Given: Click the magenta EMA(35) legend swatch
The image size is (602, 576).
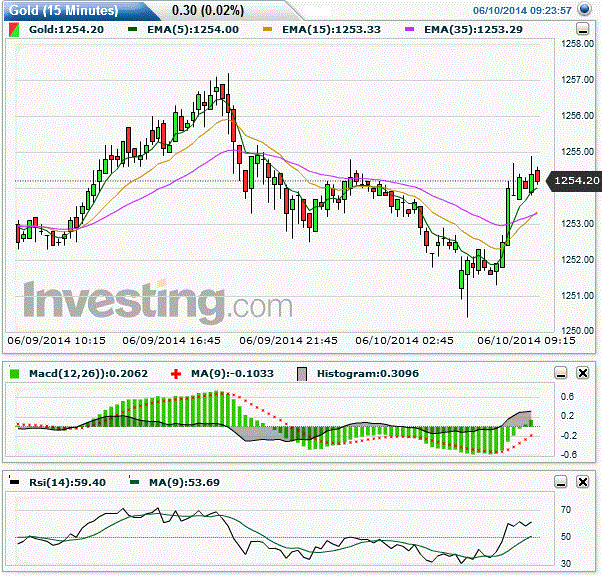Looking at the screenshot, I should point(409,29).
